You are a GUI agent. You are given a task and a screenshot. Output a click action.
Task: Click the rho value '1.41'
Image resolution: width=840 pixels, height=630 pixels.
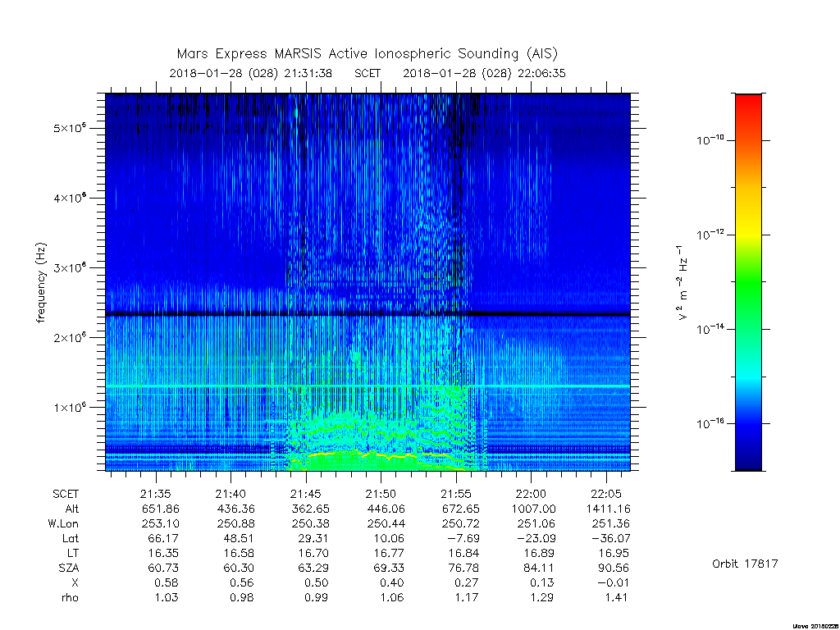pyautogui.click(x=617, y=597)
